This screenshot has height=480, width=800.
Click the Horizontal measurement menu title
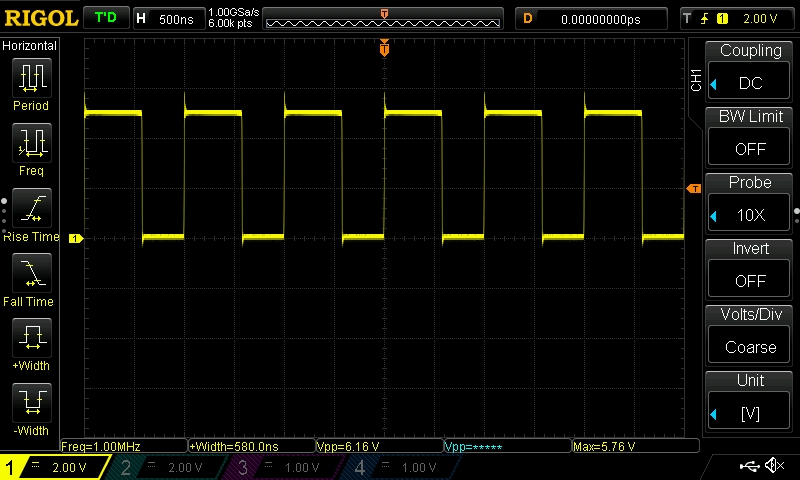point(30,46)
